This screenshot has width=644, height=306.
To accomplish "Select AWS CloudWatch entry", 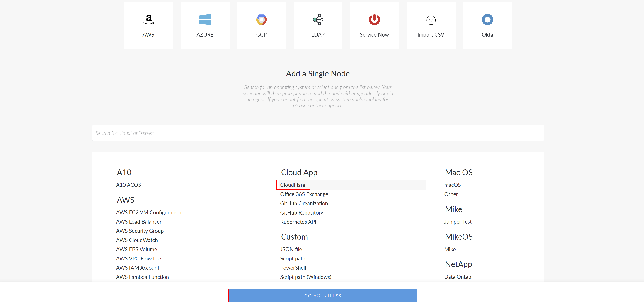I will [x=137, y=240].
